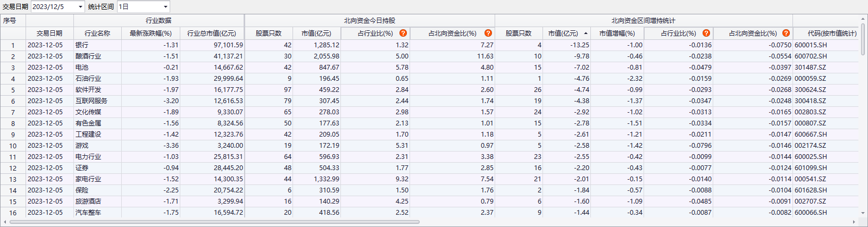Click the horizontal scrollbar left arrow
The width and height of the screenshot is (868, 227).
tap(5, 222)
